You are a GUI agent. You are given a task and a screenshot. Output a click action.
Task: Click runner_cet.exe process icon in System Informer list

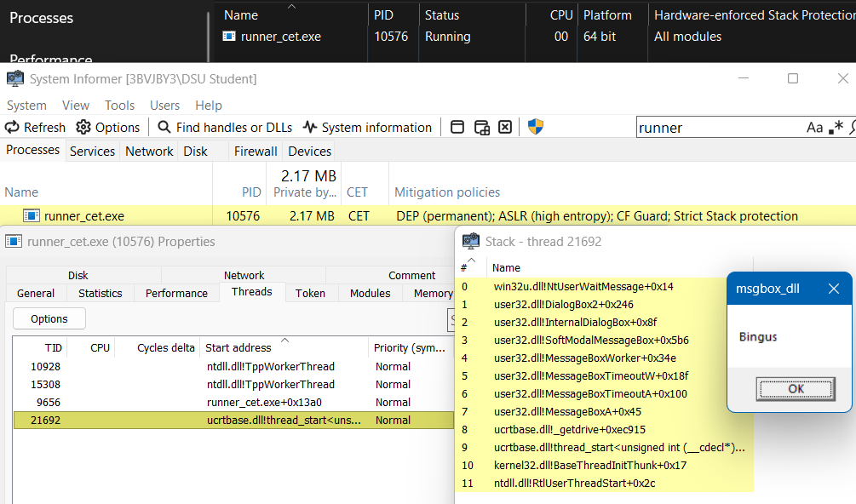32,216
